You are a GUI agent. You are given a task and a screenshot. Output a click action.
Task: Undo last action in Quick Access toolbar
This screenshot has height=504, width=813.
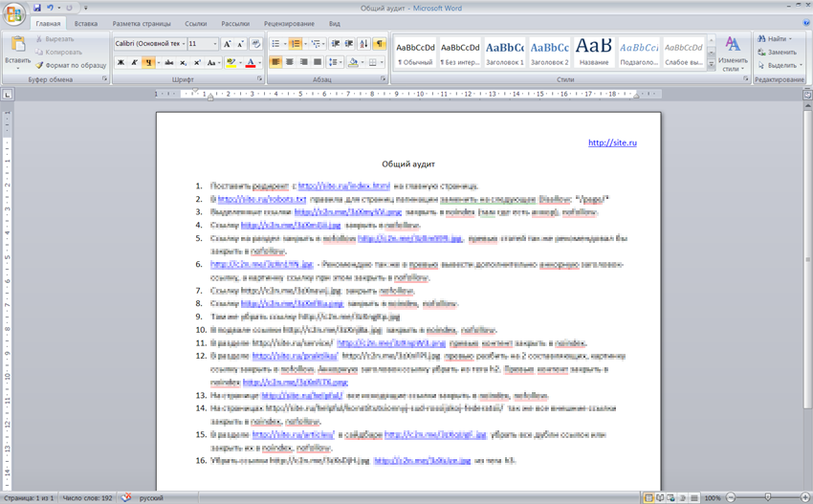pyautogui.click(x=51, y=8)
